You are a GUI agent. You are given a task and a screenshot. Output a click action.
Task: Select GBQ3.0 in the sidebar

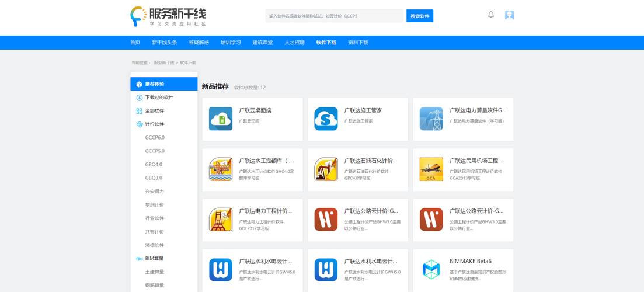[154, 178]
